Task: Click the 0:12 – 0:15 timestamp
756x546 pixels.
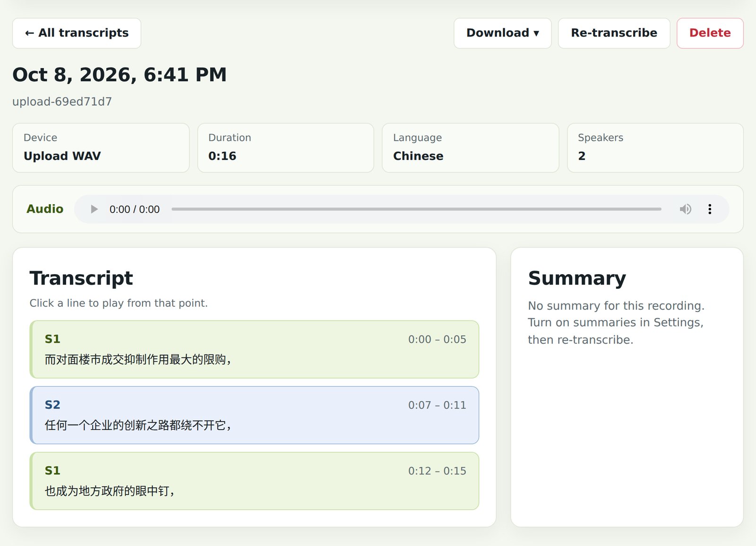Action: (x=437, y=471)
